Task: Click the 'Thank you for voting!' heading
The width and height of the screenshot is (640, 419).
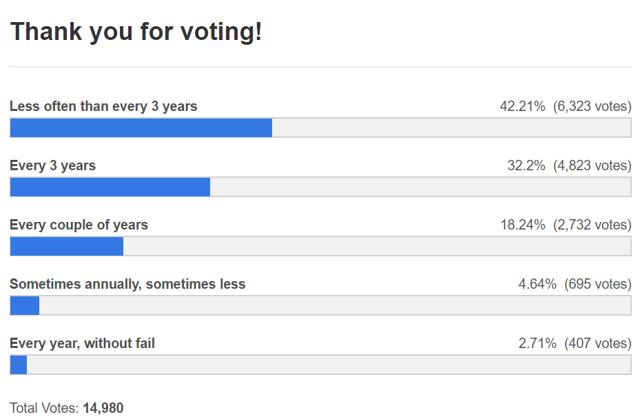Action: 136,32
